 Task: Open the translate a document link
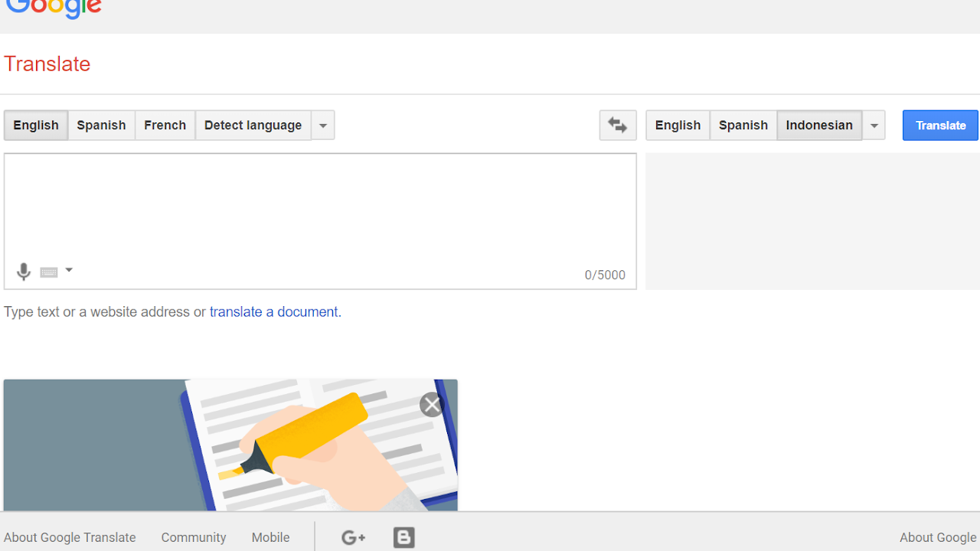pyautogui.click(x=274, y=312)
